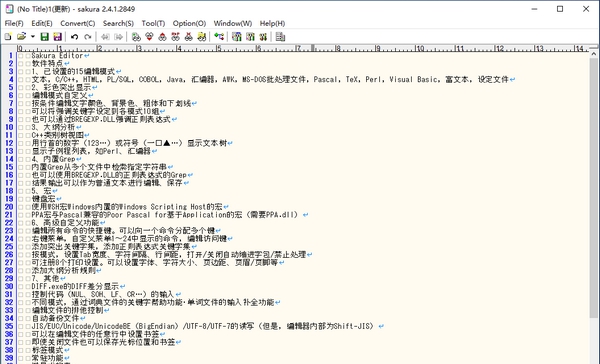Find next match with down-arrow binoculars
This screenshot has height=364, width=600.
(149, 37)
